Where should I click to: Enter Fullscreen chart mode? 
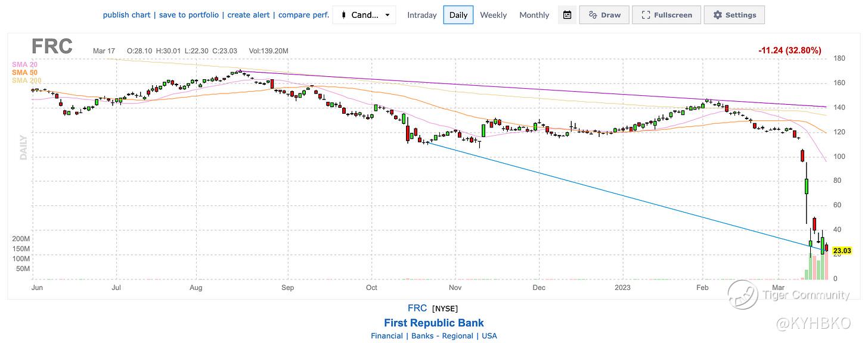tap(666, 15)
